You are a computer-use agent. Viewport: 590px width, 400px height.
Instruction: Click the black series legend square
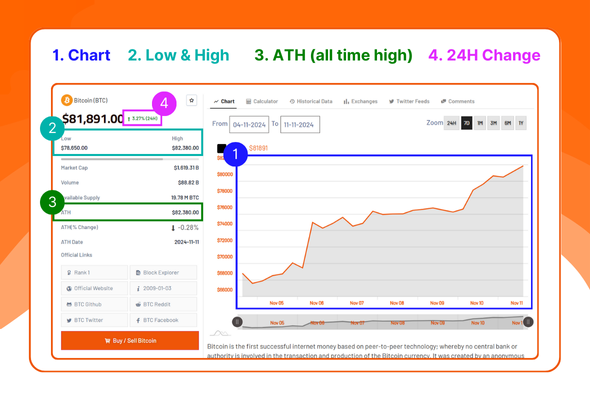pyautogui.click(x=221, y=148)
